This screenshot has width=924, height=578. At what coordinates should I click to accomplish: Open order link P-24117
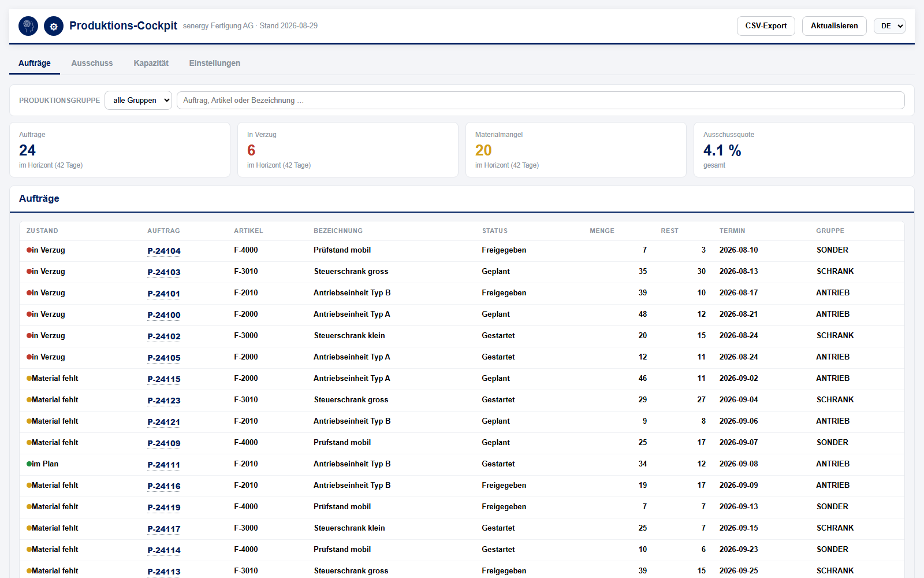click(164, 529)
